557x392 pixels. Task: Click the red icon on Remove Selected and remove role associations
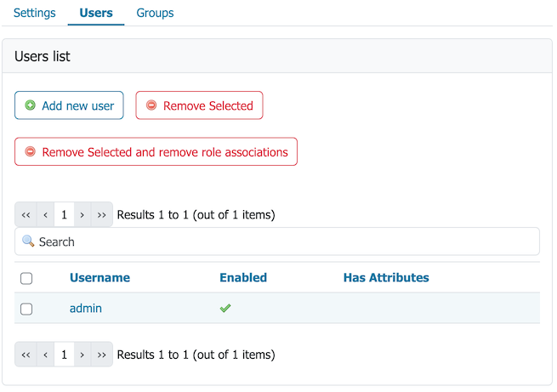(x=31, y=151)
